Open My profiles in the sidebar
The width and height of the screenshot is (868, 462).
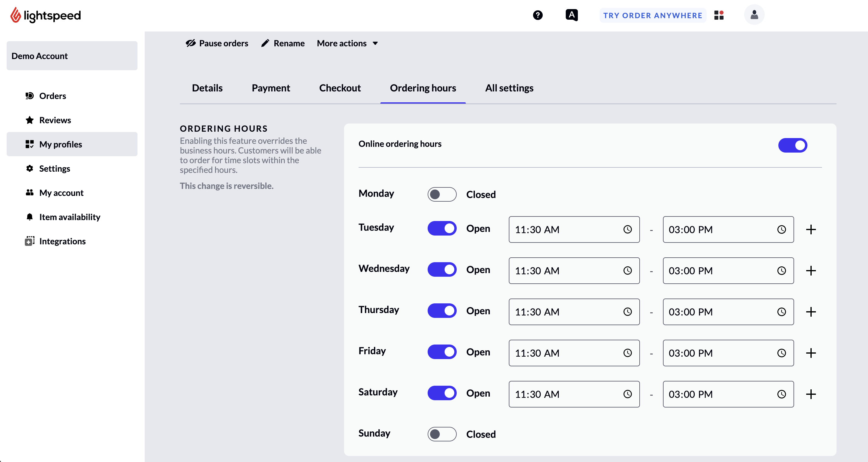tap(72, 144)
